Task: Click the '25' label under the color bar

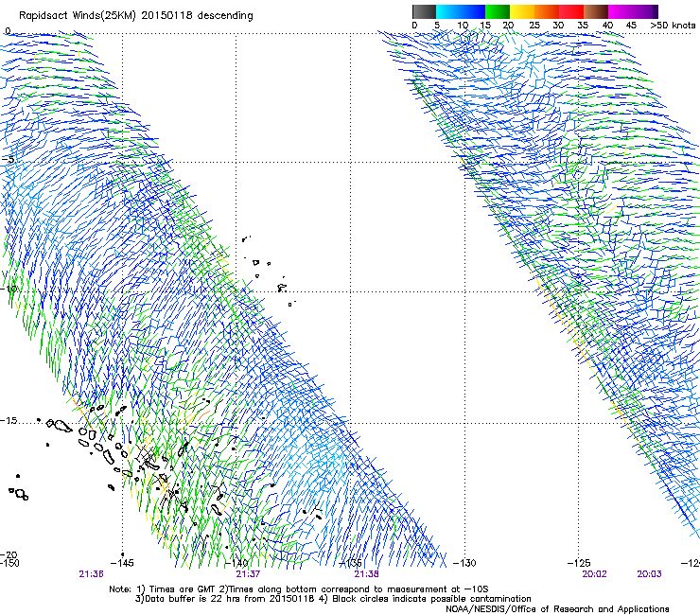Action: [x=534, y=26]
